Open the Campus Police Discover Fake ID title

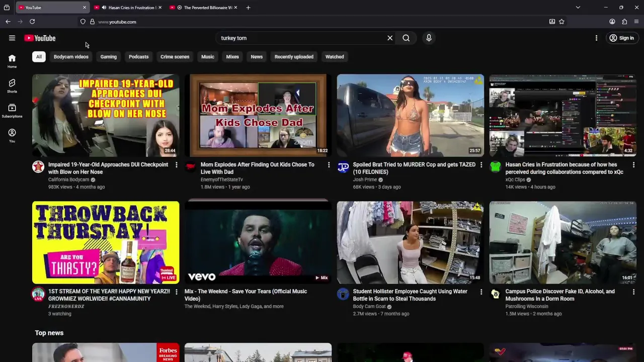pos(560,295)
